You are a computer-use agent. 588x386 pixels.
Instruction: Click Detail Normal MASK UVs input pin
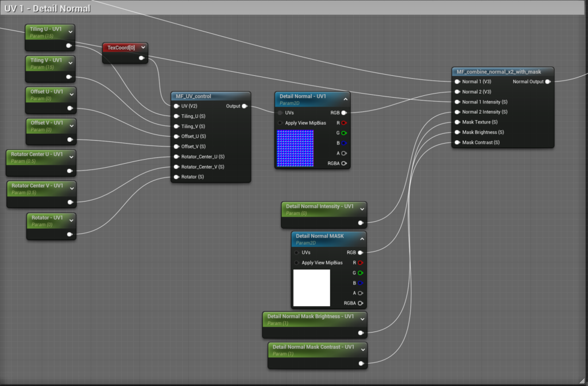(x=297, y=253)
